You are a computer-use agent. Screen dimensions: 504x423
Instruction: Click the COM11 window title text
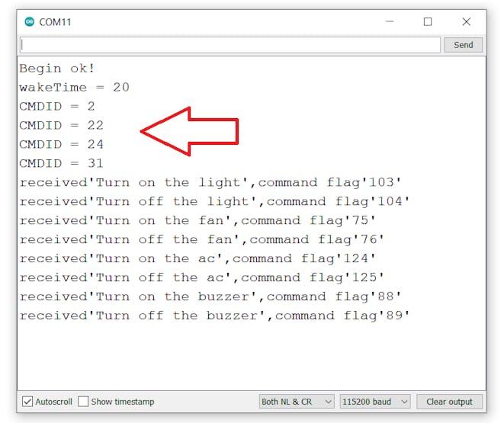[x=55, y=22]
